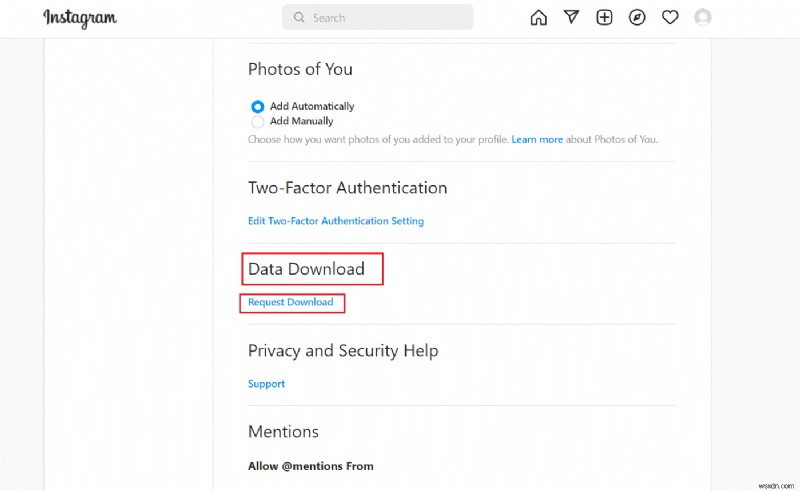Click the Instagram logo
This screenshot has height=491, width=800.
click(80, 18)
